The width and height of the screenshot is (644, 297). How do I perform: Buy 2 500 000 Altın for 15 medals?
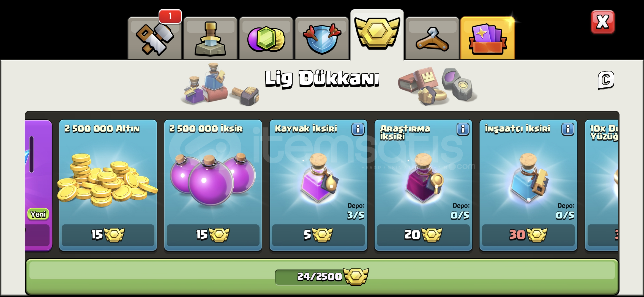(108, 235)
